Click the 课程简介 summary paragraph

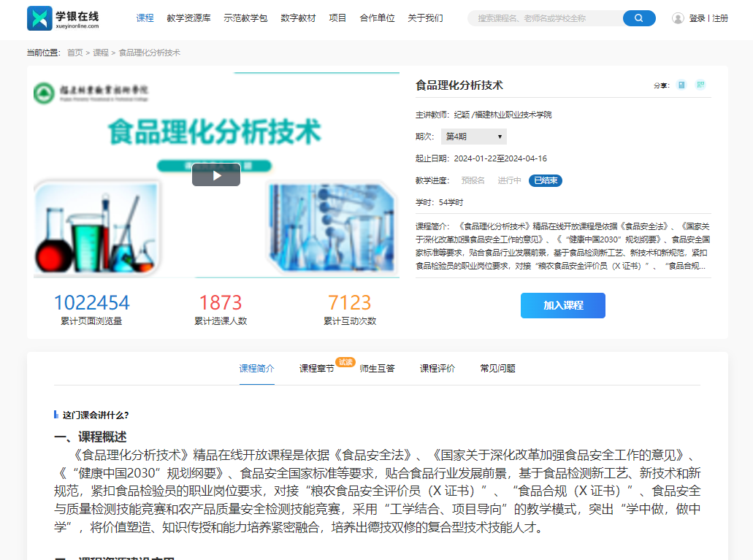tap(563, 246)
